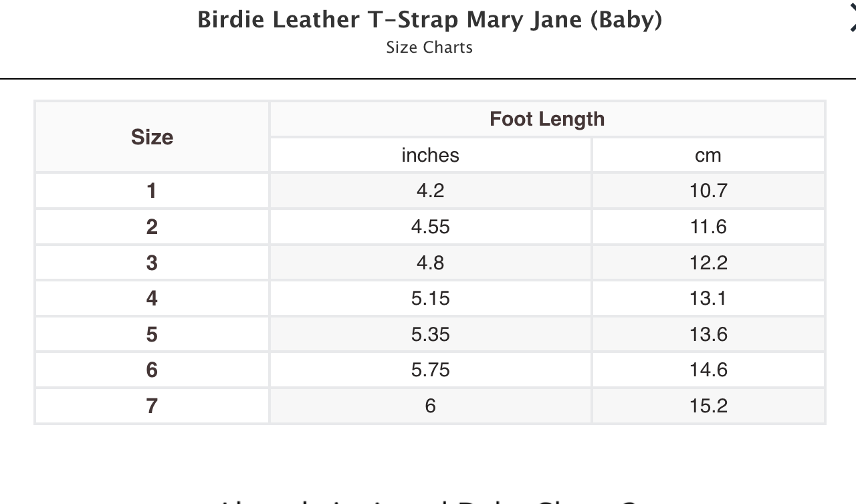Click the Foot Length header
This screenshot has height=504, width=856.
click(x=547, y=119)
